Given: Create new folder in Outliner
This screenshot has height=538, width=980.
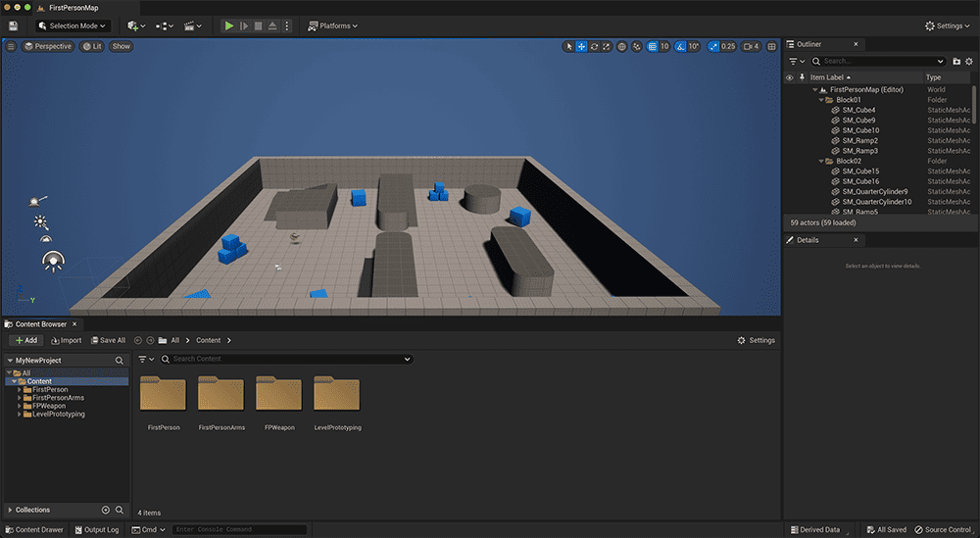Looking at the screenshot, I should pyautogui.click(x=956, y=61).
